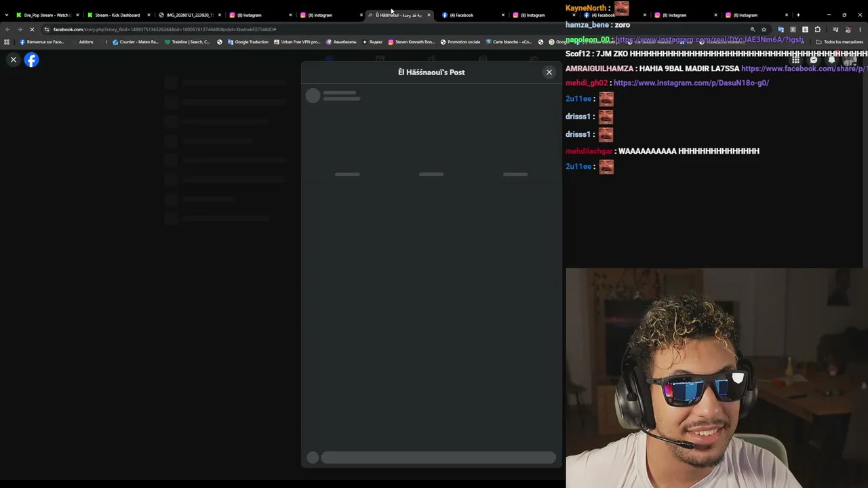Open the Facebook notifications bell

click(x=832, y=60)
